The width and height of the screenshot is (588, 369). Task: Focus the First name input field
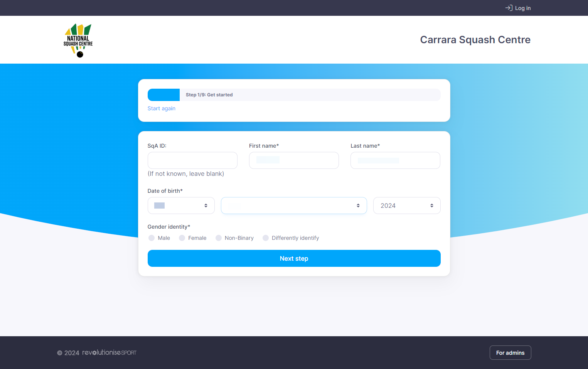click(294, 160)
